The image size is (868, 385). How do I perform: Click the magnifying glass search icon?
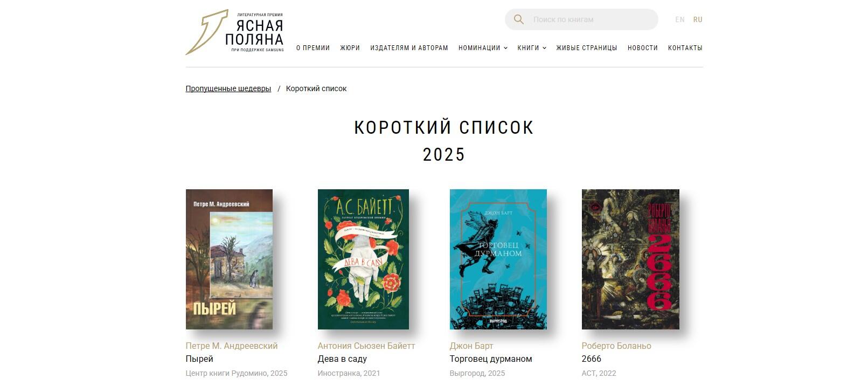(519, 19)
